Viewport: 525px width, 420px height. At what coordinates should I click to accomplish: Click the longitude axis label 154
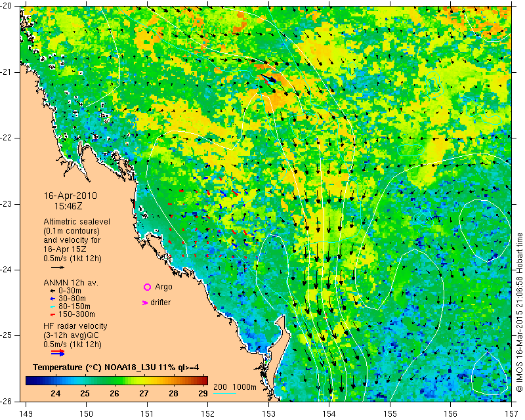point(329,414)
